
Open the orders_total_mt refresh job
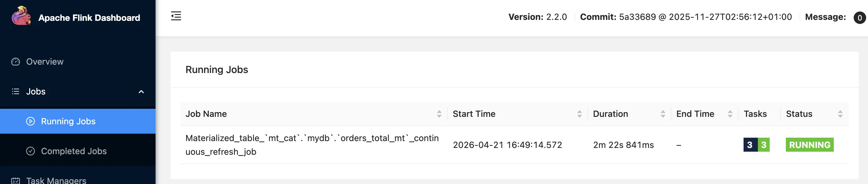312,145
